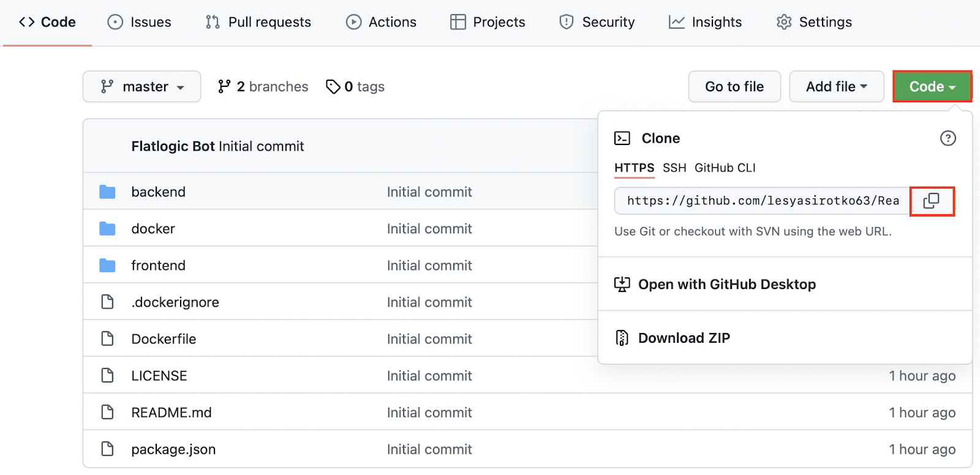The width and height of the screenshot is (980, 475).
Task: Click the ZIP file icon
Action: (622, 338)
